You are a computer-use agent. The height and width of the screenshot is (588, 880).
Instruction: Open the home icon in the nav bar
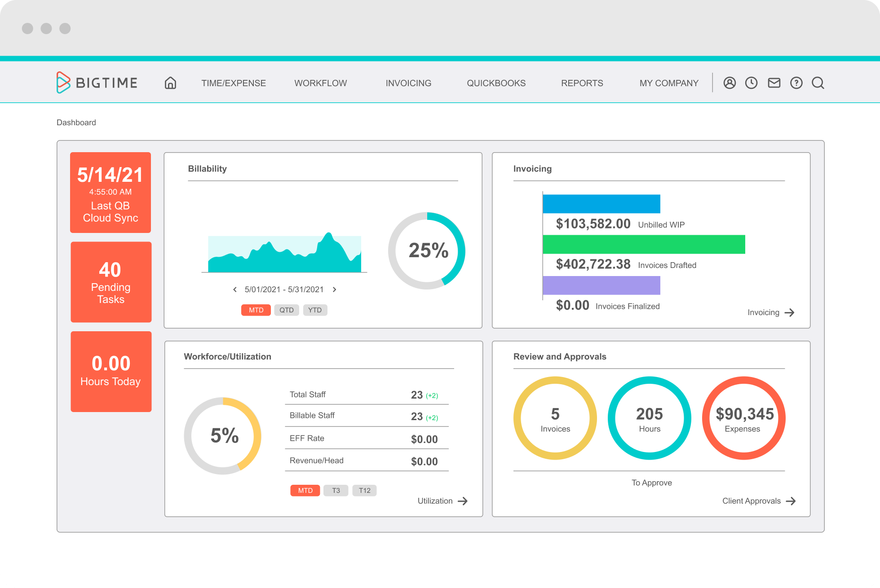click(170, 83)
